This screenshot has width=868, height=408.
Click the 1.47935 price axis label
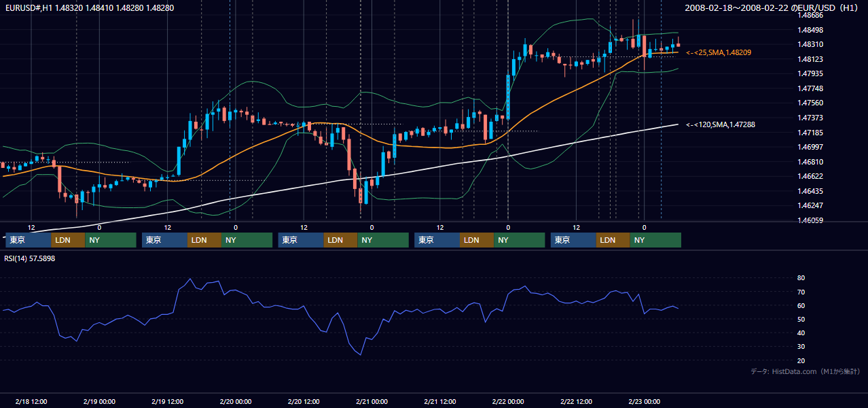pos(810,73)
